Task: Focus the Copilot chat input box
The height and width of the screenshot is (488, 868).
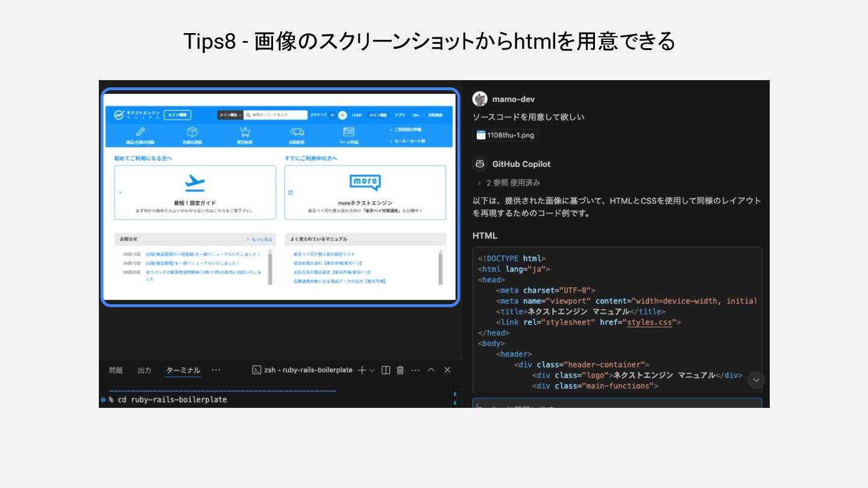Action: coord(617,403)
